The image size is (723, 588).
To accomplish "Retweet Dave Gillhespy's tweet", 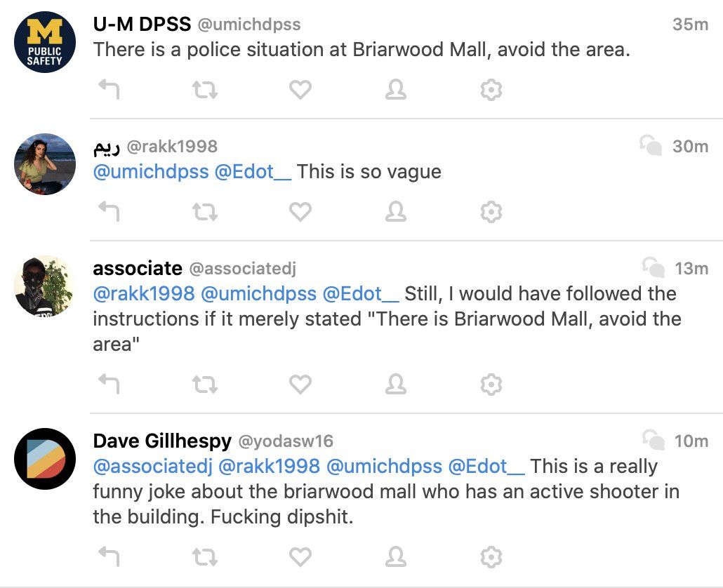I will 204,556.
